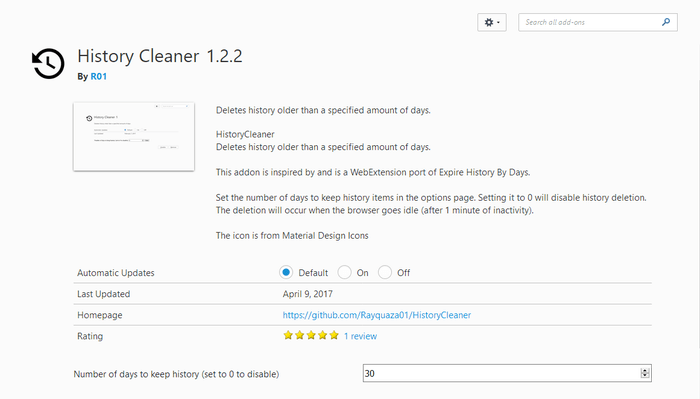Image resolution: width=700 pixels, height=399 pixels.
Task: Click the Number of days to keep history label
Action: [176, 374]
